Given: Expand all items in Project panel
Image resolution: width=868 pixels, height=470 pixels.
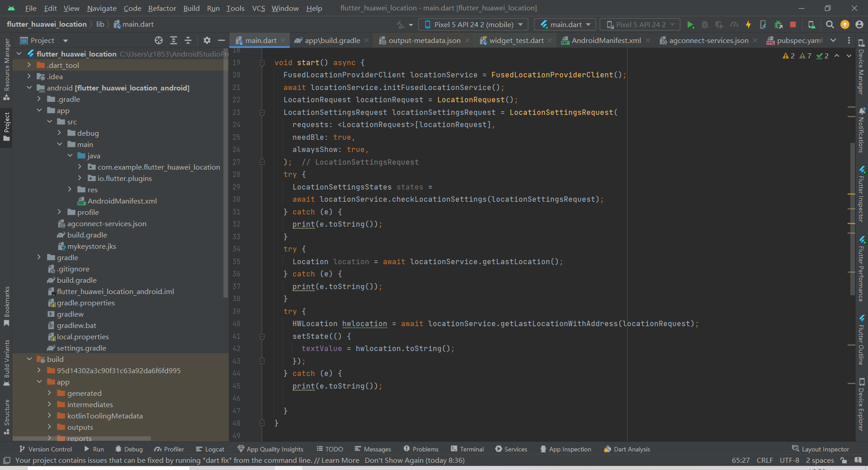Looking at the screenshot, I should pyautogui.click(x=173, y=40).
